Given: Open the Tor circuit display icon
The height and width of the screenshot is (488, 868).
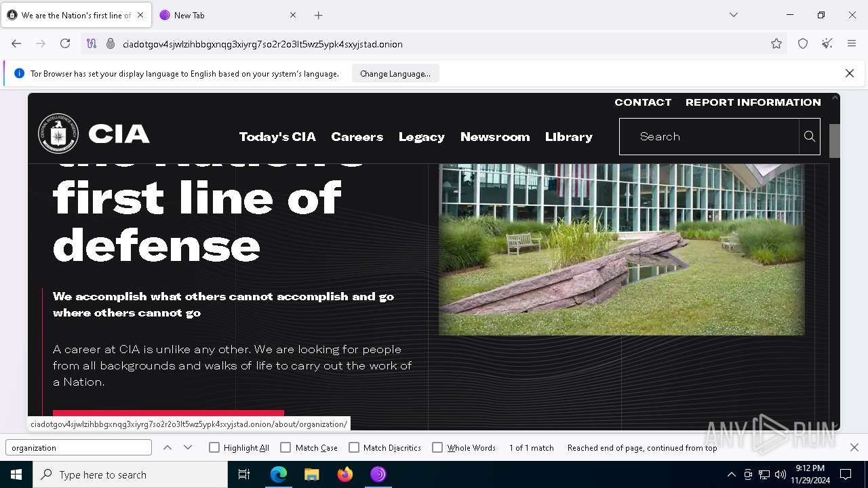Looking at the screenshot, I should click(92, 43).
